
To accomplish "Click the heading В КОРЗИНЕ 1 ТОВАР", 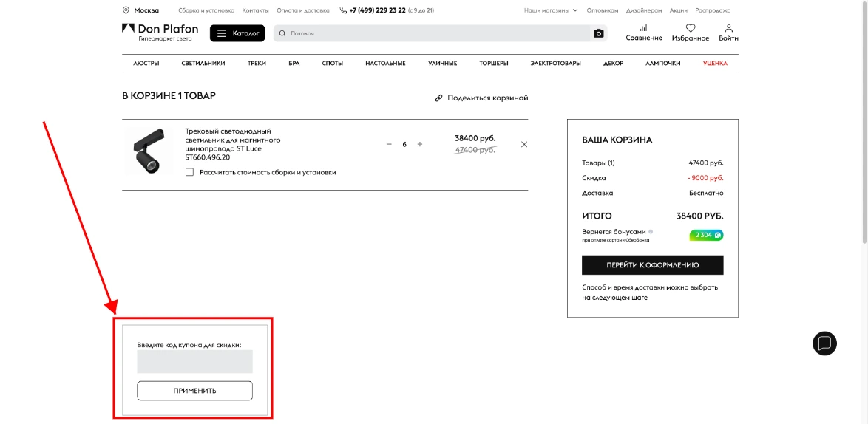I will pyautogui.click(x=169, y=95).
